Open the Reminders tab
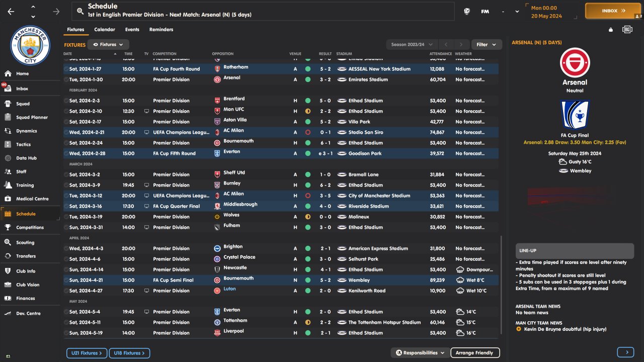 [x=161, y=30]
